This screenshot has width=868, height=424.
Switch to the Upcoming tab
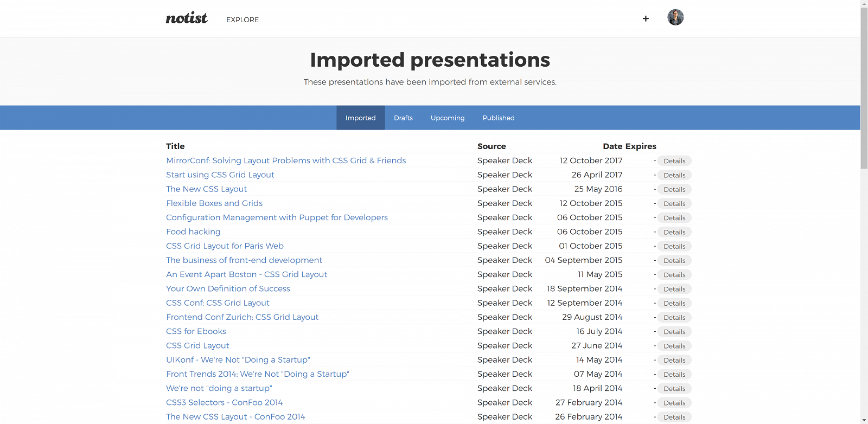coord(448,118)
